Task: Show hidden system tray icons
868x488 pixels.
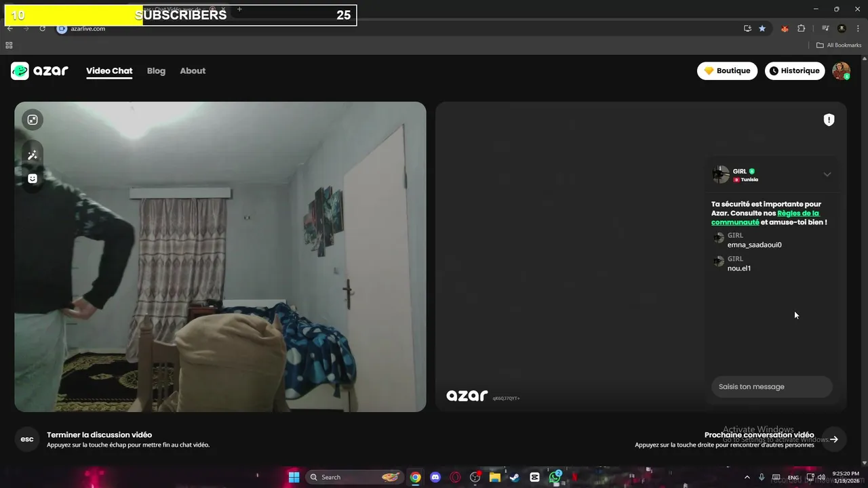Action: pyautogui.click(x=747, y=477)
